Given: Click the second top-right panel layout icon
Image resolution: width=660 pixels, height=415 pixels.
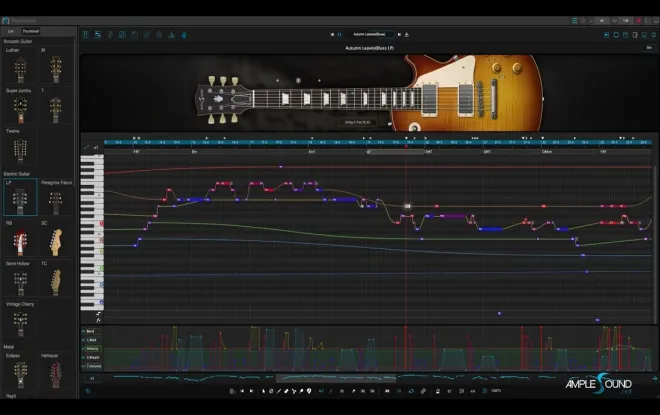Looking at the screenshot, I should pyautogui.click(x=616, y=35).
